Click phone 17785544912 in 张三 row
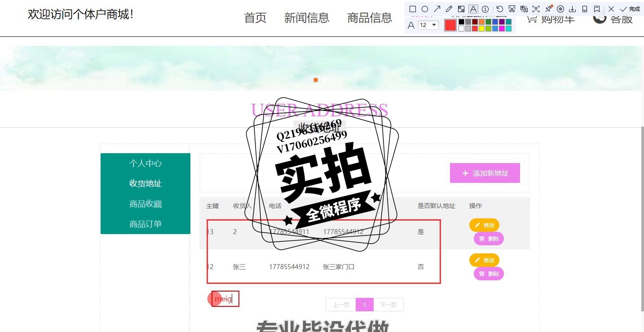This screenshot has height=332, width=644. [x=289, y=267]
